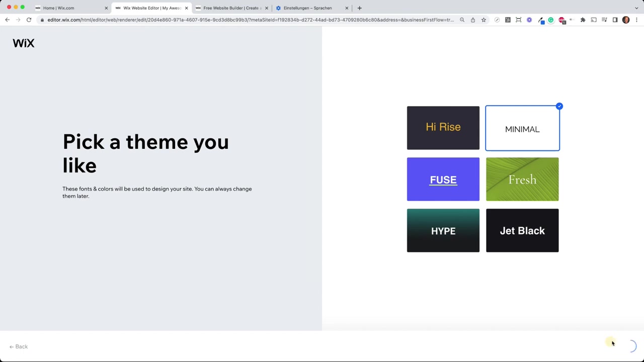Open a new browser tab
Viewport: 644px width, 362px height.
point(359,8)
